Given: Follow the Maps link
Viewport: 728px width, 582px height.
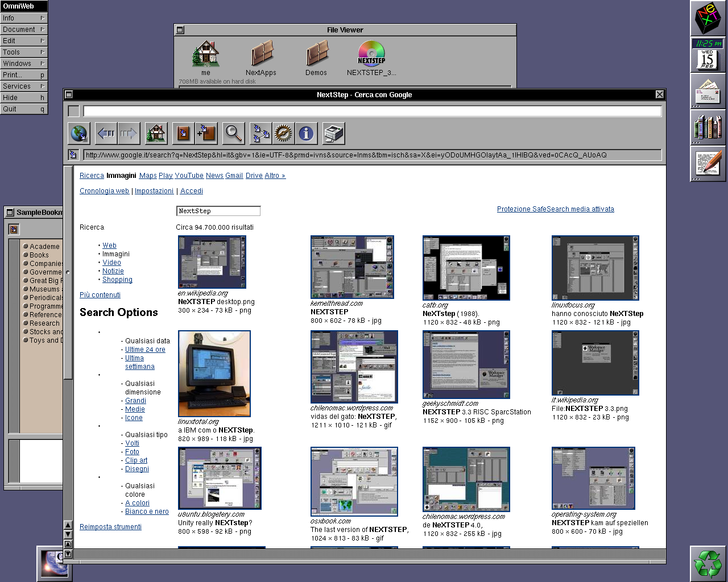Looking at the screenshot, I should (148, 176).
